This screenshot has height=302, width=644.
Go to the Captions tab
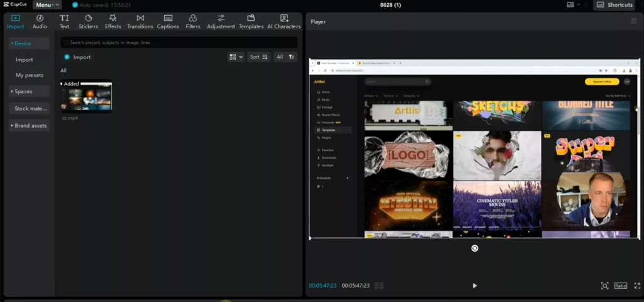pos(168,22)
